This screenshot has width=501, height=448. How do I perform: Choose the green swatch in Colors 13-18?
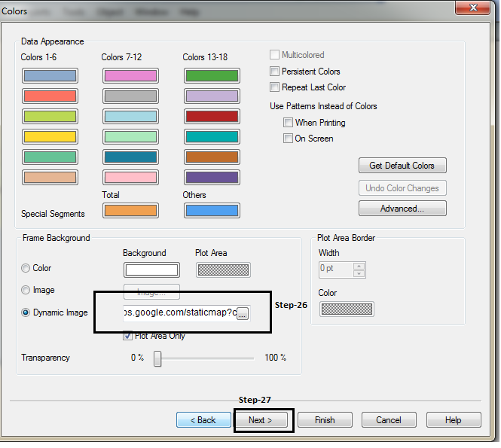coord(212,76)
